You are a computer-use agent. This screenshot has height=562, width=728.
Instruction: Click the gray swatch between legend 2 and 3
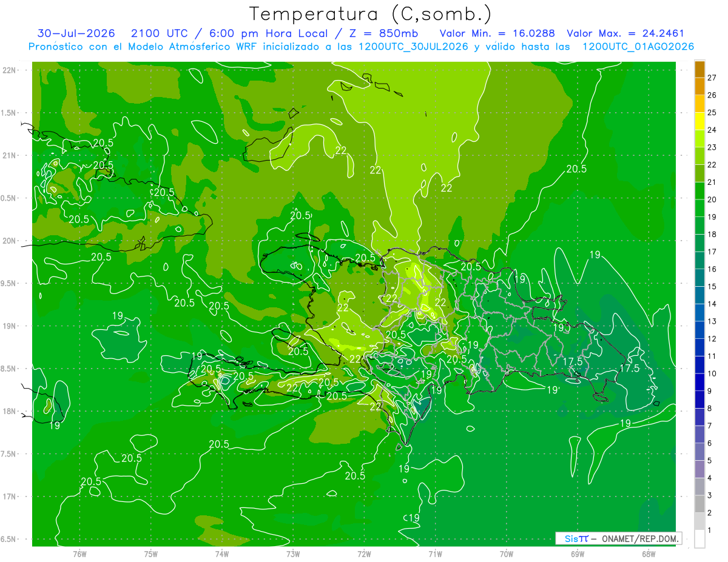(x=699, y=504)
